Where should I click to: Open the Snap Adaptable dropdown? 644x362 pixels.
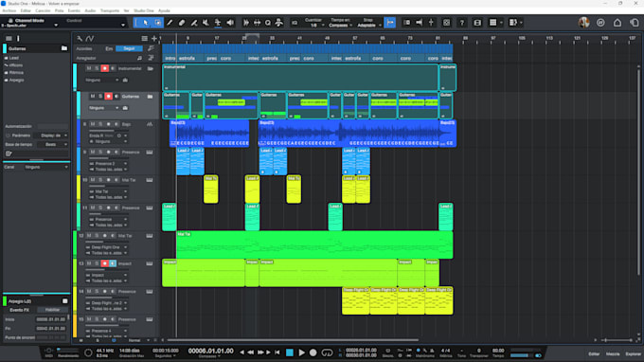click(x=368, y=26)
